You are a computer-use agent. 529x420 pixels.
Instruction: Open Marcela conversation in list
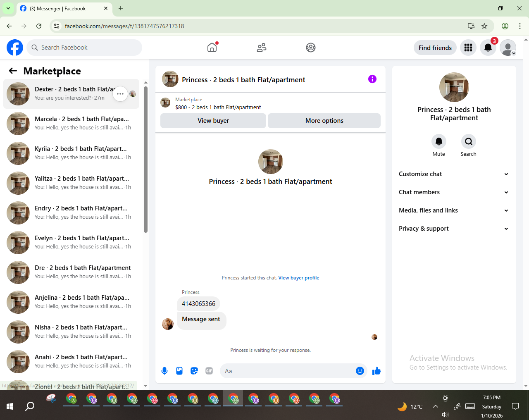click(x=71, y=124)
